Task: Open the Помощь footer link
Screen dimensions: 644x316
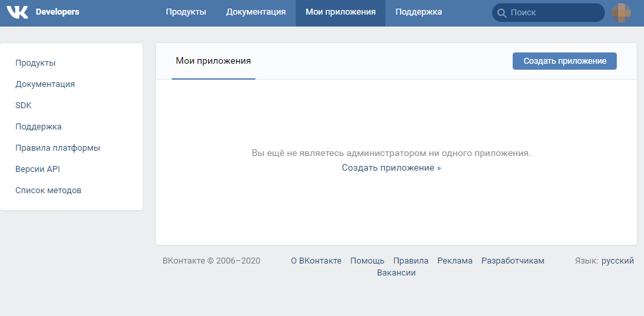Action: point(367,261)
